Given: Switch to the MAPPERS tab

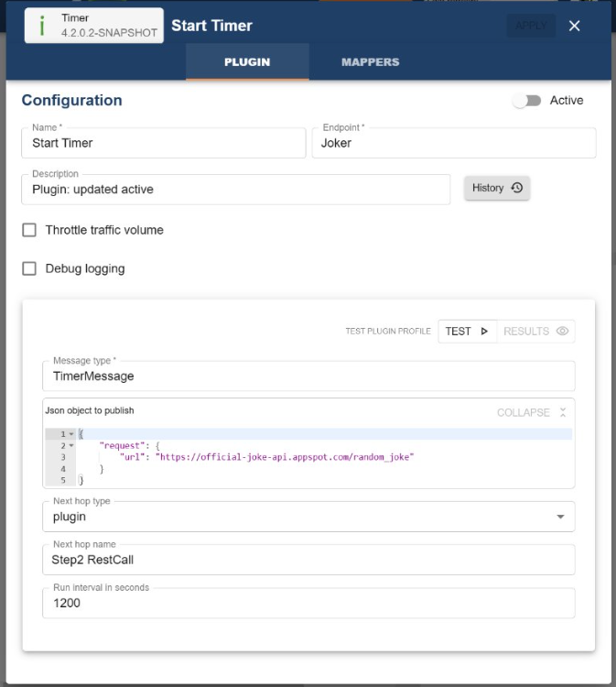Looking at the screenshot, I should tap(371, 61).
